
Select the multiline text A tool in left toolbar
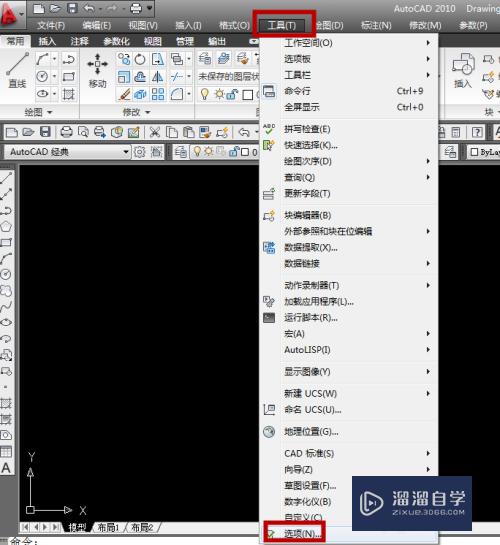(x=6, y=468)
